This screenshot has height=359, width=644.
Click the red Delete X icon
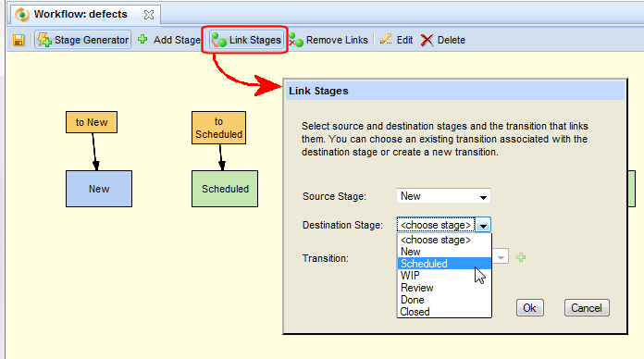427,41
